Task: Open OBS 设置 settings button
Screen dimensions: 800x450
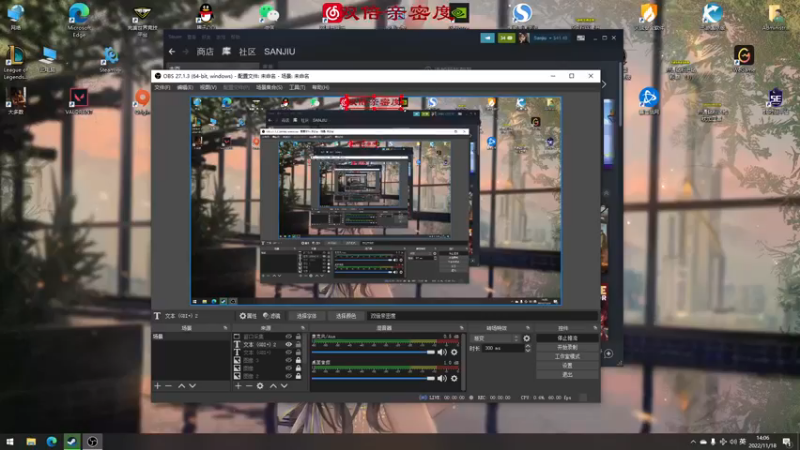Action: (x=567, y=366)
